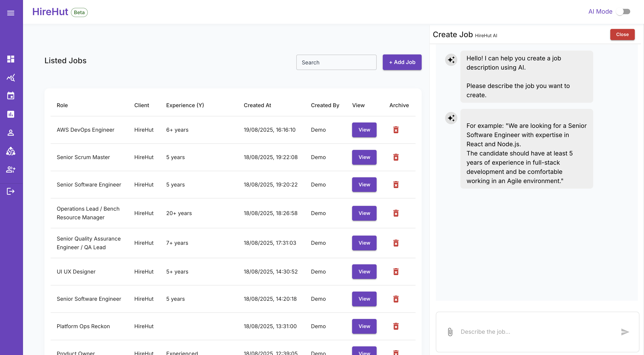View the Senior Quality Assurance Engineer job

(364, 243)
